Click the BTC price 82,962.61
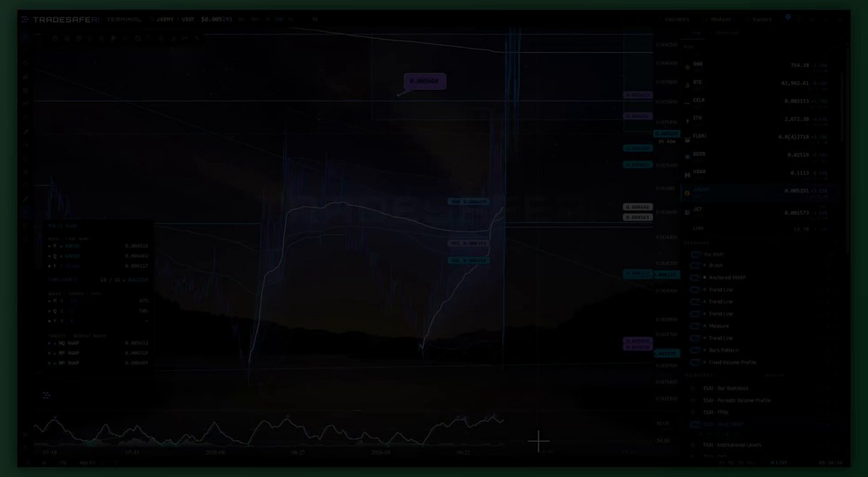The width and height of the screenshot is (868, 477). pos(794,83)
